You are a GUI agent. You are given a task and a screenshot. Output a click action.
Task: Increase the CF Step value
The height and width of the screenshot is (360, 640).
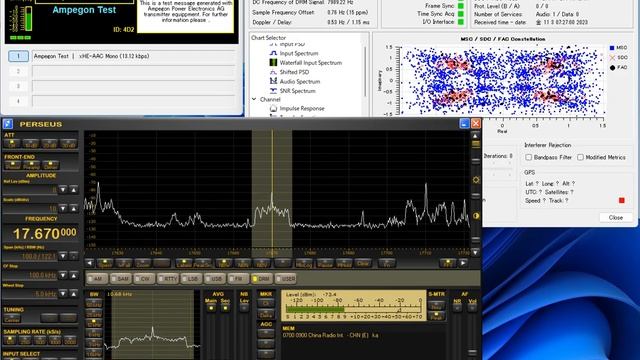point(73,276)
